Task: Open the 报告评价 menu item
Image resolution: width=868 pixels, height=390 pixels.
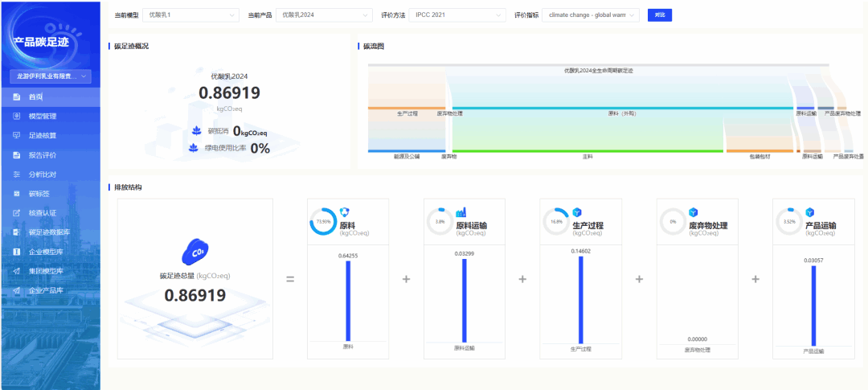Action: click(x=51, y=155)
